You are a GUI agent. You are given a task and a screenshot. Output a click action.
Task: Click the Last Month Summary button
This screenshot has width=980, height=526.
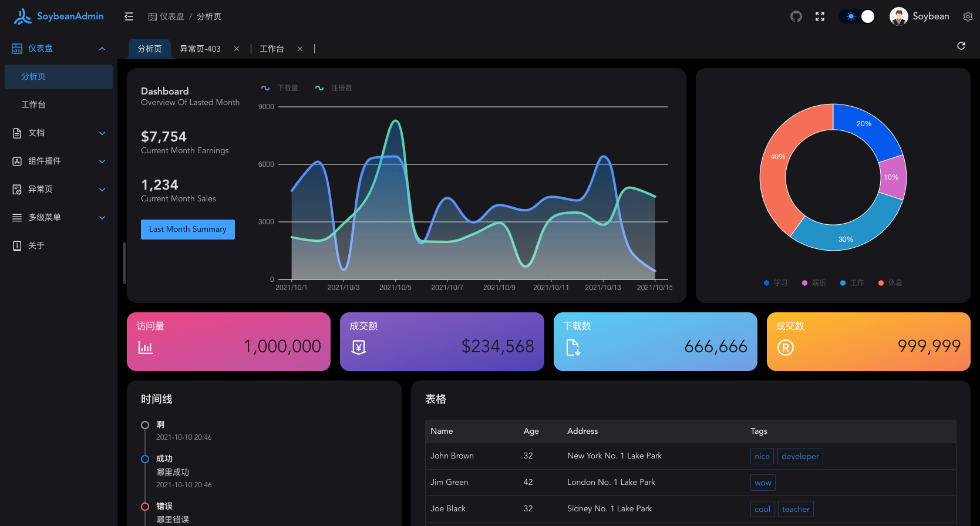click(x=188, y=230)
